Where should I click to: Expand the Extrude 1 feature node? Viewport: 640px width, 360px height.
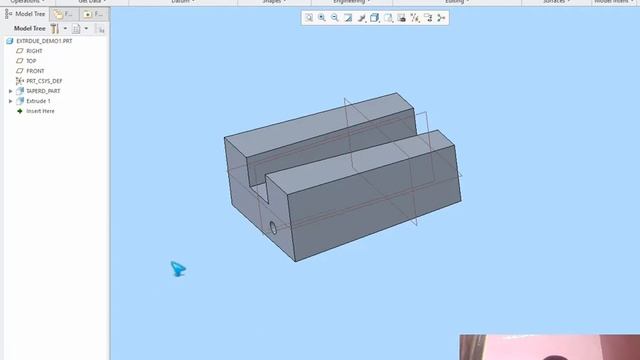(11, 101)
